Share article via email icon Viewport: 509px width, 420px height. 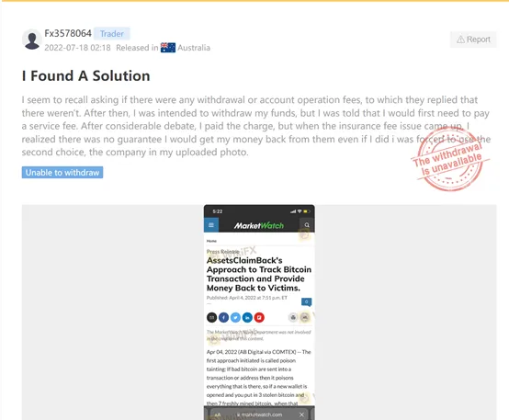[211, 317]
